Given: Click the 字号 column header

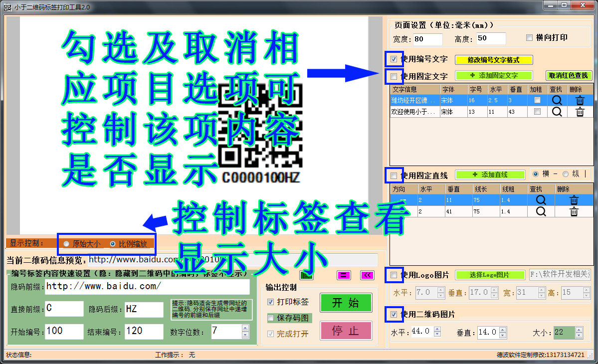Looking at the screenshot, I should tap(477, 89).
